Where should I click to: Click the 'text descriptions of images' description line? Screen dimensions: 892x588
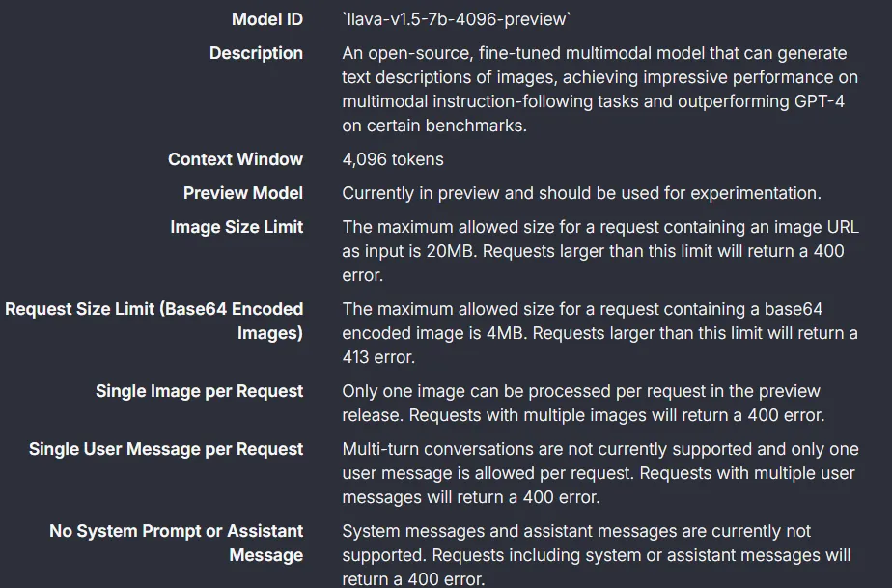pos(599,77)
